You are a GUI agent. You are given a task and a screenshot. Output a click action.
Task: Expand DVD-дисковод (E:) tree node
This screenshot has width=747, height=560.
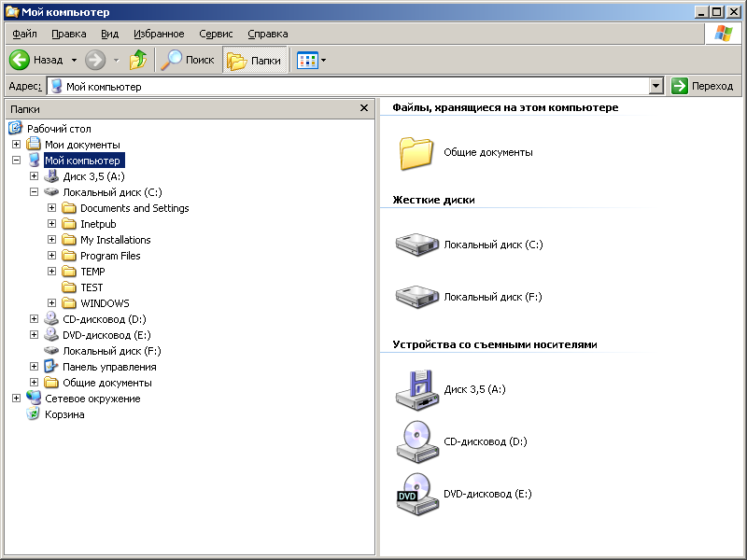click(x=34, y=335)
